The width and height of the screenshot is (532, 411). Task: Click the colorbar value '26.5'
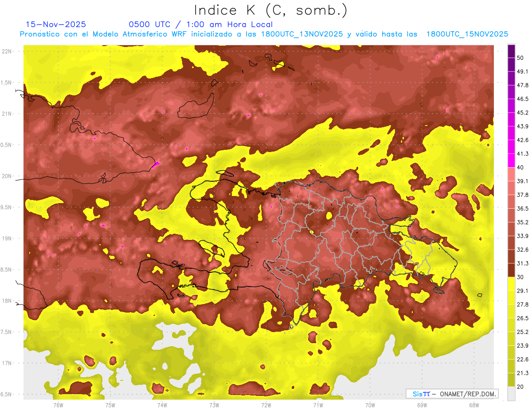click(x=523, y=318)
